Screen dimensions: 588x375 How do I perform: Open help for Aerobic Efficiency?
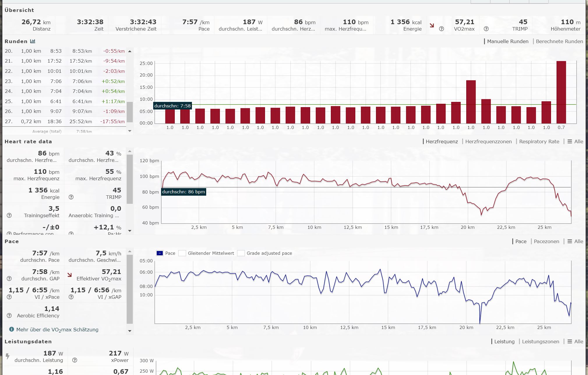click(x=9, y=316)
